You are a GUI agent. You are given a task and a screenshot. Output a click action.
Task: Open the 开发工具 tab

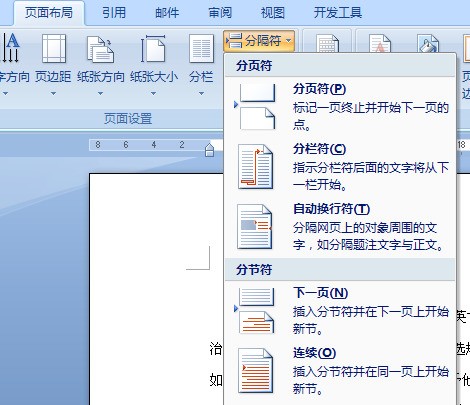pos(338,13)
